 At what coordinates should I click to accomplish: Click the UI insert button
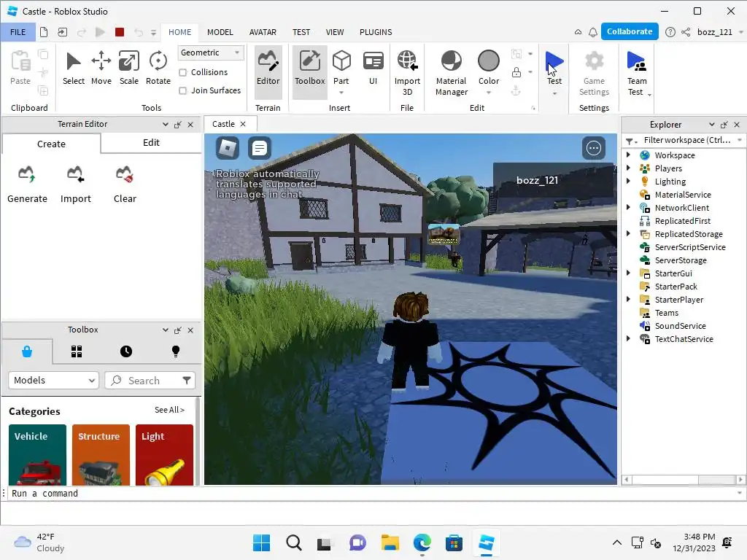coord(373,69)
